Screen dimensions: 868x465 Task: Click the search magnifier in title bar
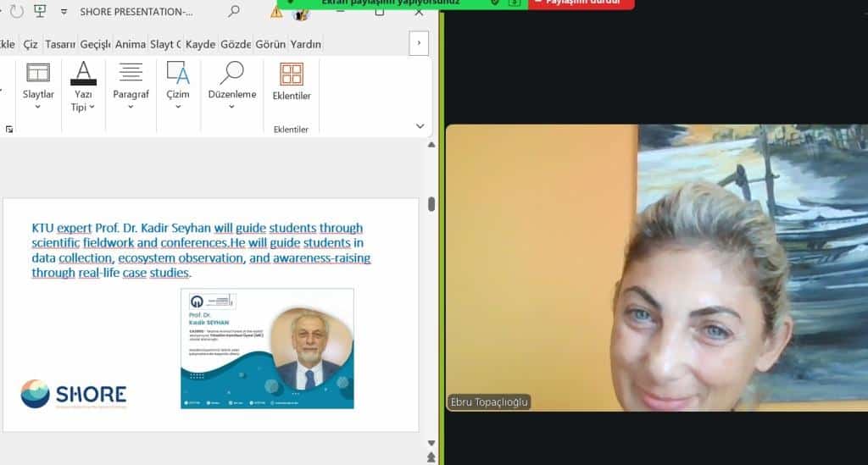coord(234,12)
